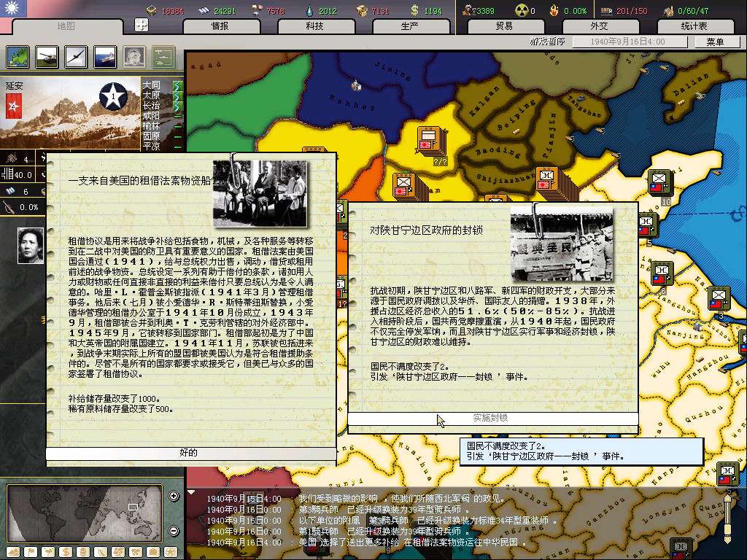Image resolution: width=747 pixels, height=560 pixels.
Task: Click the Mao Zedong leader portrait
Action: 31,246
